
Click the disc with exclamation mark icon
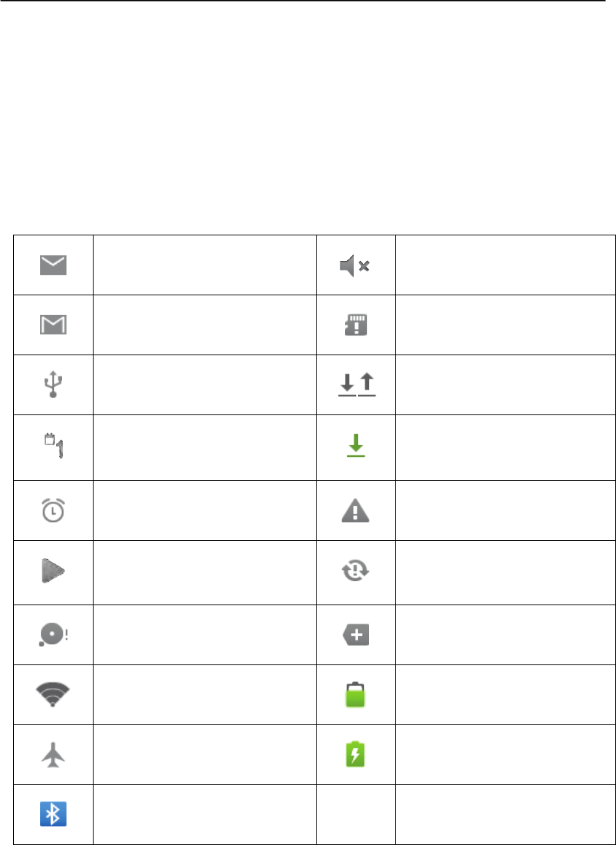coord(53,634)
